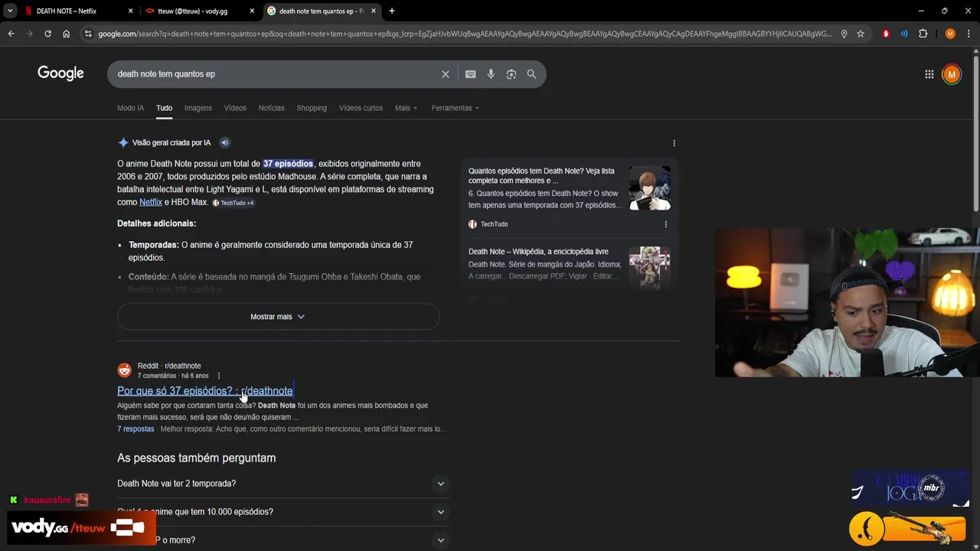Select the Notícias search tab
The image size is (980, 551).
click(271, 108)
